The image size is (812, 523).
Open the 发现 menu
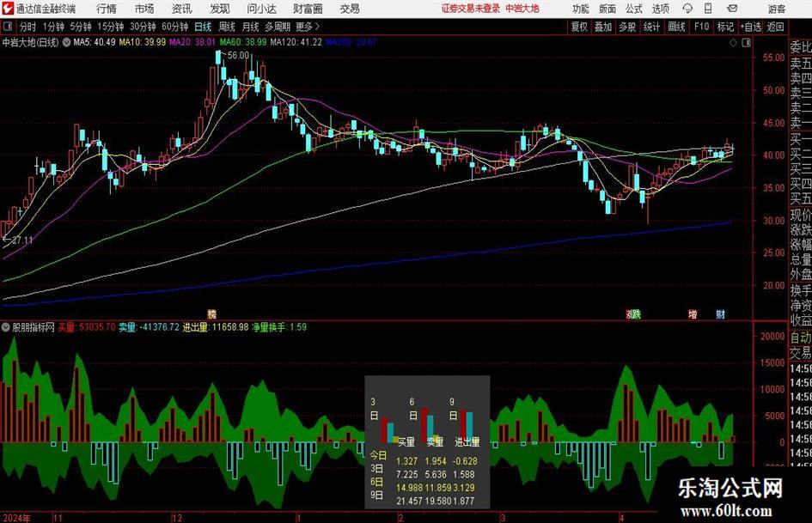pyautogui.click(x=220, y=9)
